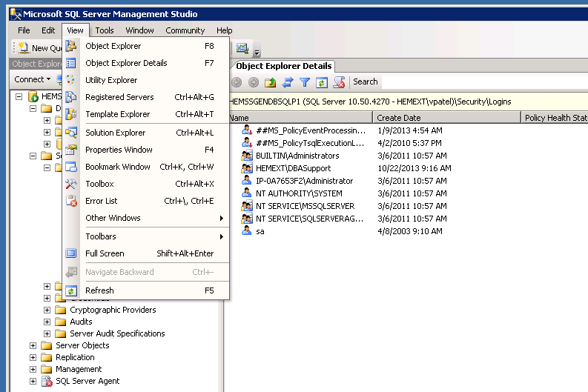Choose Utility Explorer menu entry
This screenshot has width=588, height=392.
(146, 80)
